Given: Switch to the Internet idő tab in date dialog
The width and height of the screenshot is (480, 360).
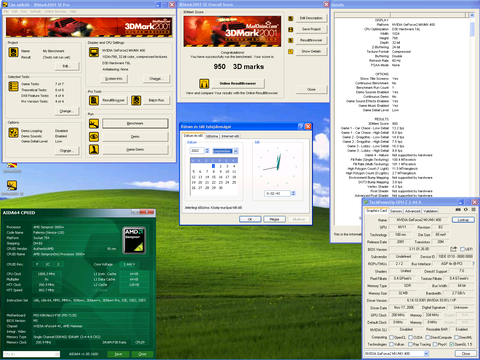Looking at the screenshot, I should click(230, 136).
